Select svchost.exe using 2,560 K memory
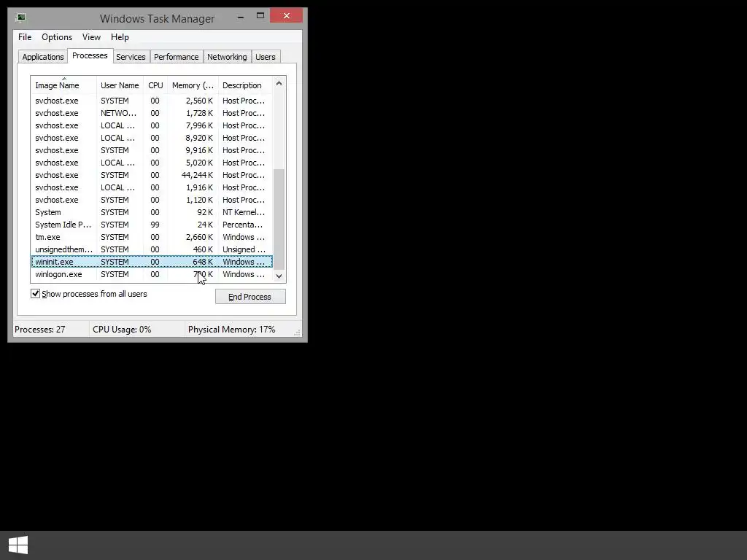Viewport: 747px width, 560px height. point(152,101)
